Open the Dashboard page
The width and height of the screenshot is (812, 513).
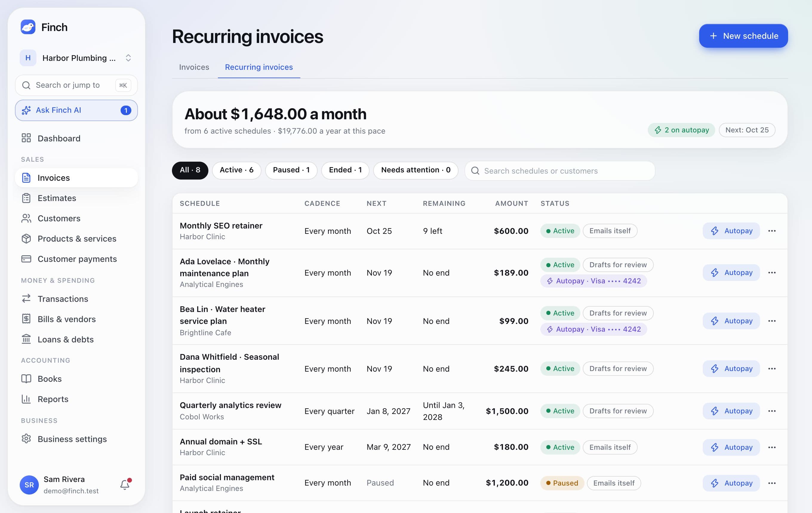[x=76, y=138]
